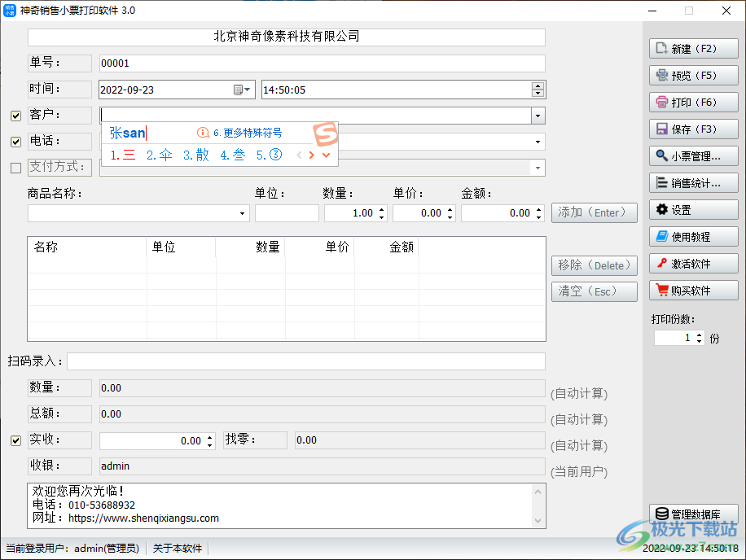The width and height of the screenshot is (746, 560).
Task: Open the 支付方式 payment method dropdown
Action: (x=538, y=168)
